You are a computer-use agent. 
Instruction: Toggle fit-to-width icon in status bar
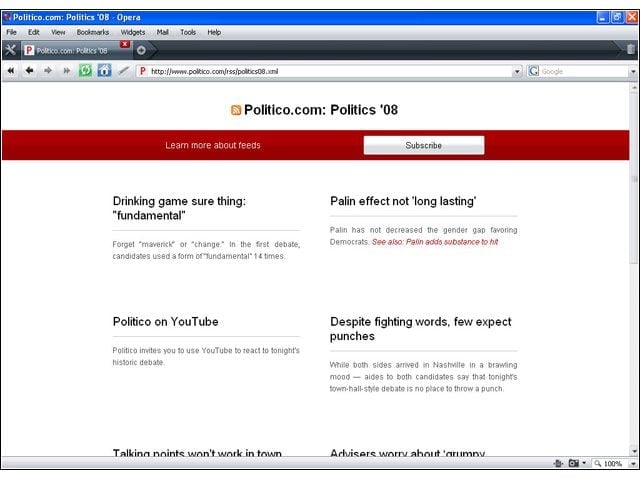(x=558, y=463)
